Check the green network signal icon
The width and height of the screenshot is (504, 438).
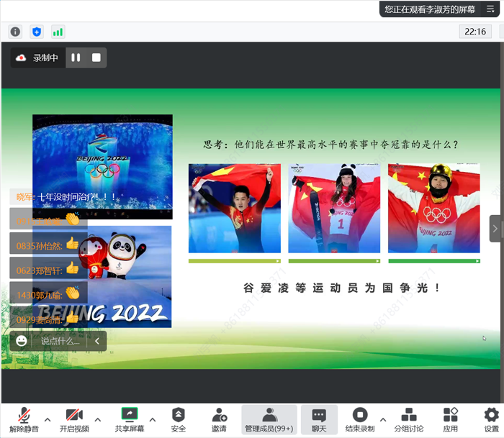point(58,32)
